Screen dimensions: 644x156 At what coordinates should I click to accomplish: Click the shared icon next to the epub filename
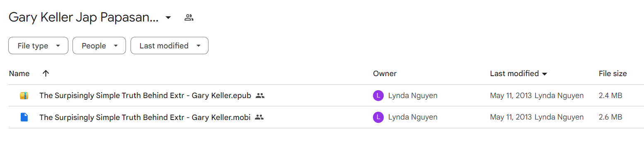click(x=260, y=96)
